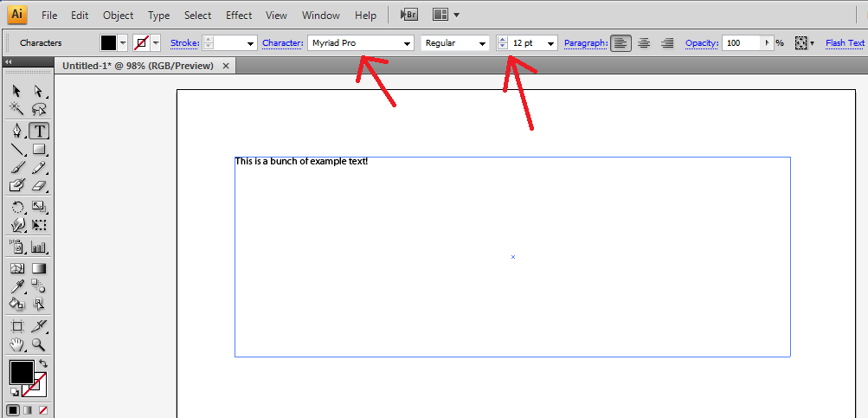Image resolution: width=868 pixels, height=418 pixels.
Task: Open the Help menu
Action: tap(365, 16)
